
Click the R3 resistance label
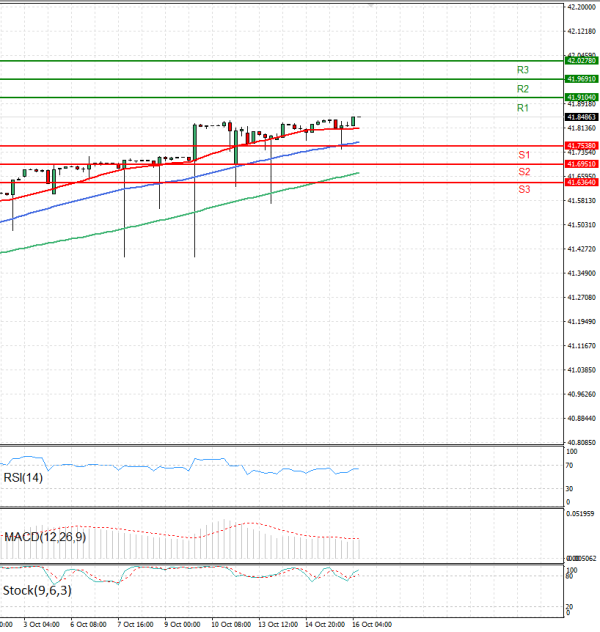(x=522, y=70)
